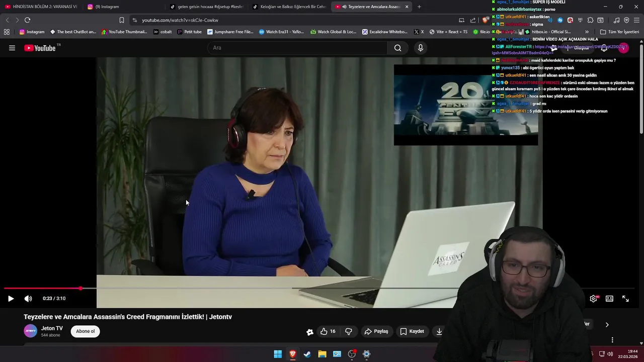644x362 pixels.
Task: Click the YouTube search magnifier button
Action: click(x=397, y=48)
